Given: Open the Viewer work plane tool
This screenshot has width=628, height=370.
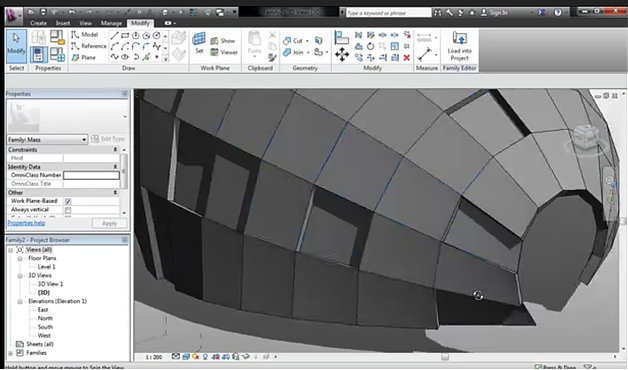Looking at the screenshot, I should click(224, 52).
